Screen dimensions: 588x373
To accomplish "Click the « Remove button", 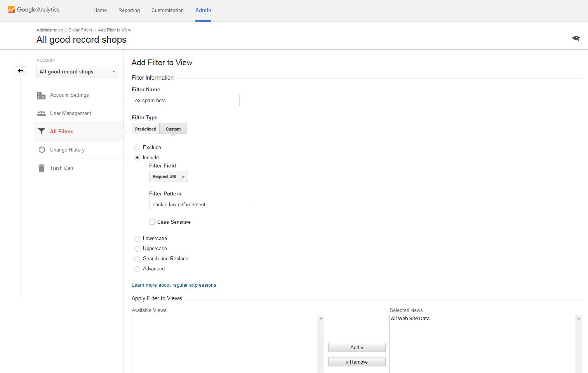I will click(x=357, y=362).
